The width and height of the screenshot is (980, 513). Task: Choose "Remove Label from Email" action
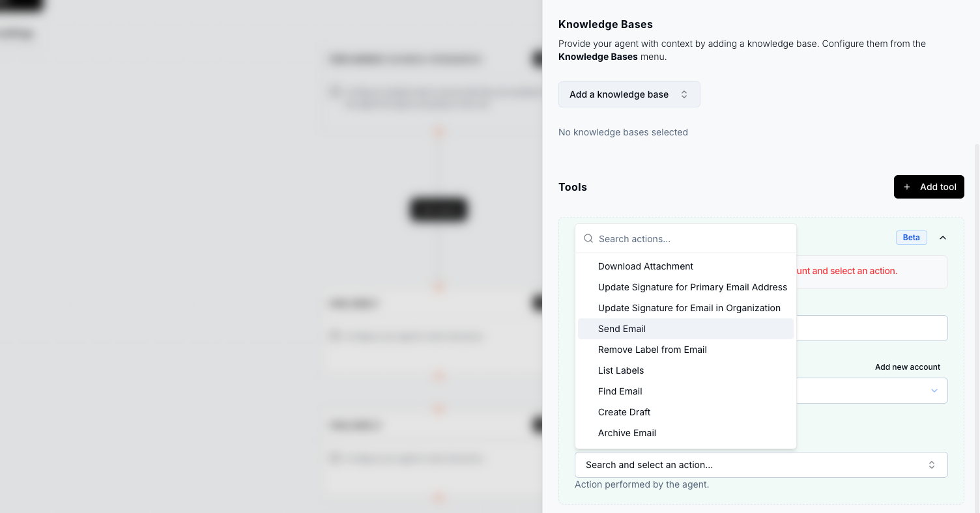[x=652, y=350]
